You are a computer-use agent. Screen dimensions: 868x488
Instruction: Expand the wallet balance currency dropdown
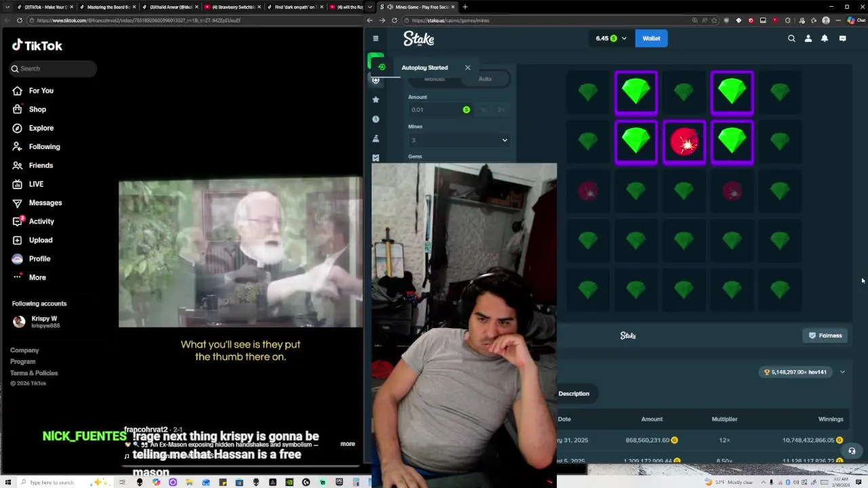[624, 39]
